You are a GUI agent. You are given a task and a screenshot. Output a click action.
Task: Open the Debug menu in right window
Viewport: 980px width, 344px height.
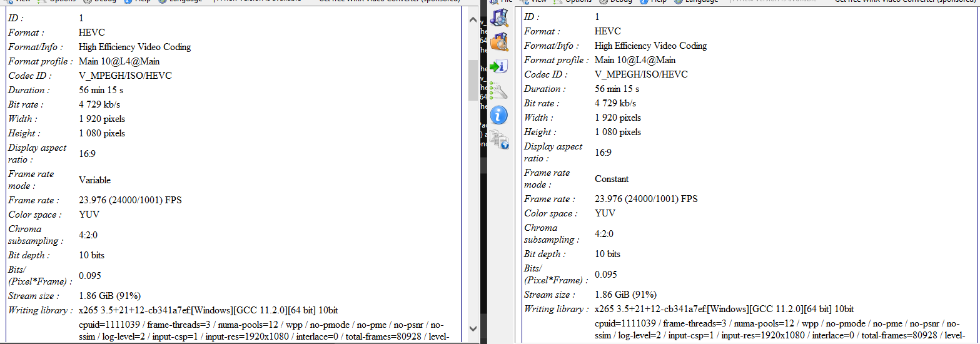tap(615, 2)
